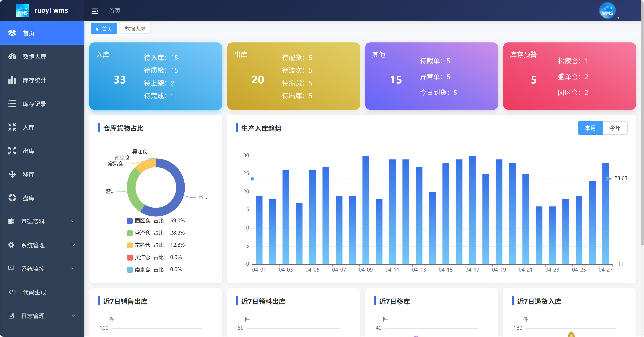Click the 库存统计 bar chart icon

click(12, 80)
